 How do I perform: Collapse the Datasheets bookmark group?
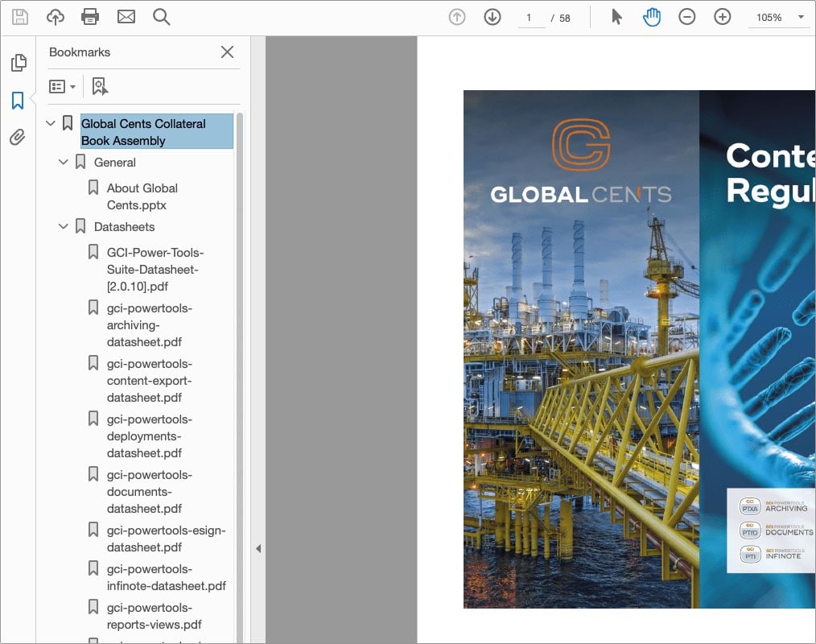[64, 226]
